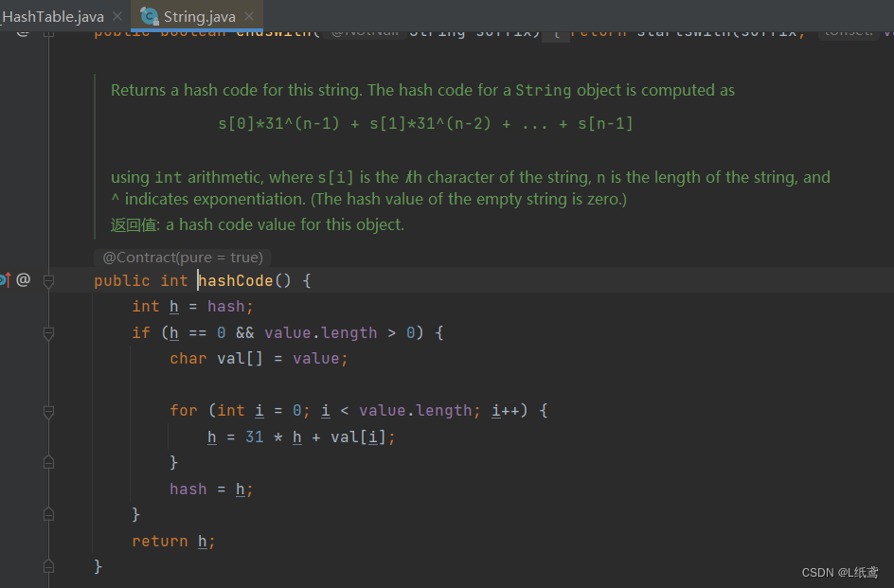Click the 'public int' keywords of hashCode
The height and width of the screenshot is (588, 894).
[141, 280]
